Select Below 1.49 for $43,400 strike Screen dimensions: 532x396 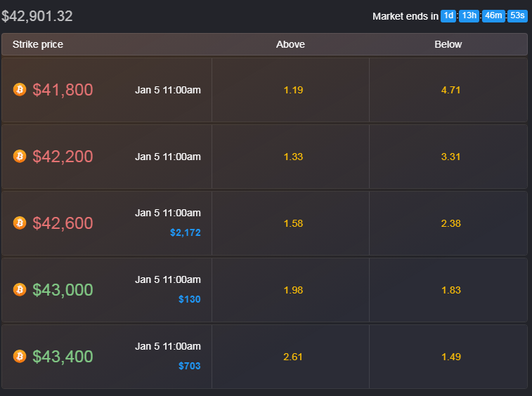point(450,357)
